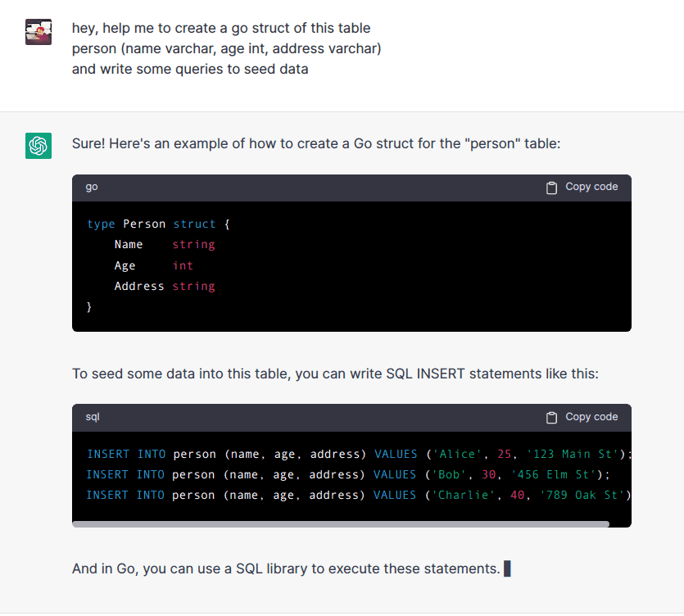Click the 'To seed some data' paragraph
The height and width of the screenshot is (616, 684).
(x=335, y=374)
